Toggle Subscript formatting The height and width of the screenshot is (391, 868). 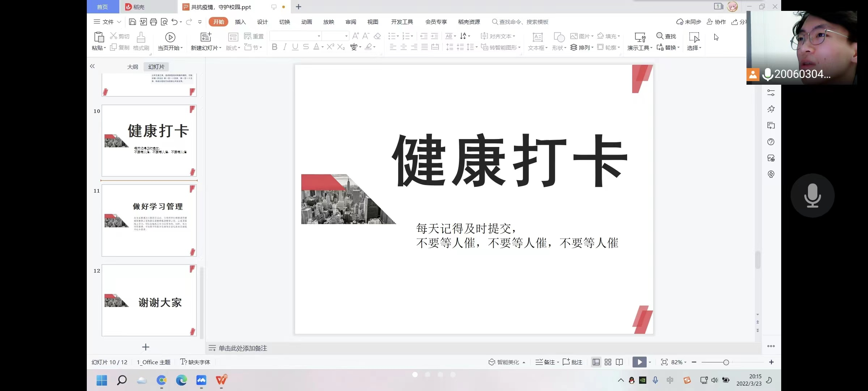[341, 47]
